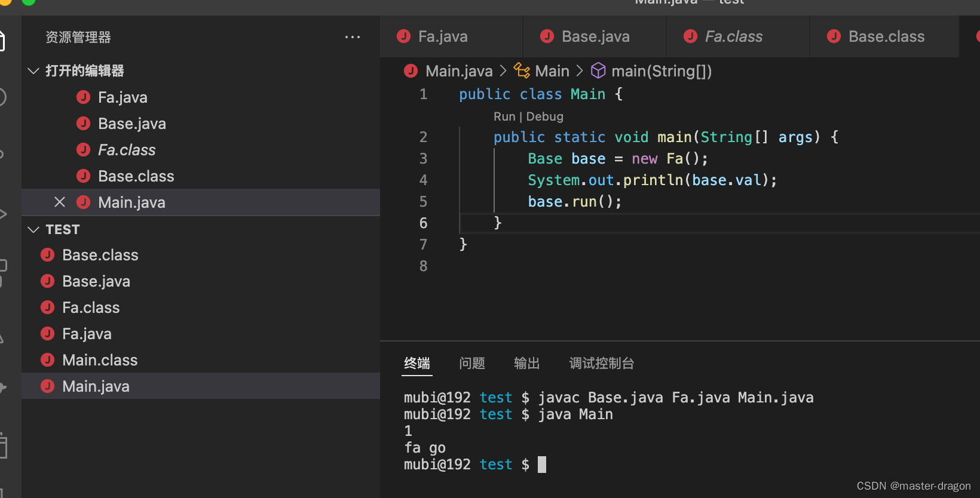Open Base.java in open editors list

[x=201, y=124]
